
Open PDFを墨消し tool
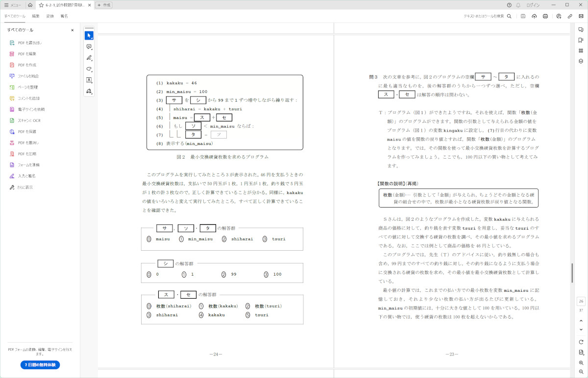pyautogui.click(x=28, y=142)
